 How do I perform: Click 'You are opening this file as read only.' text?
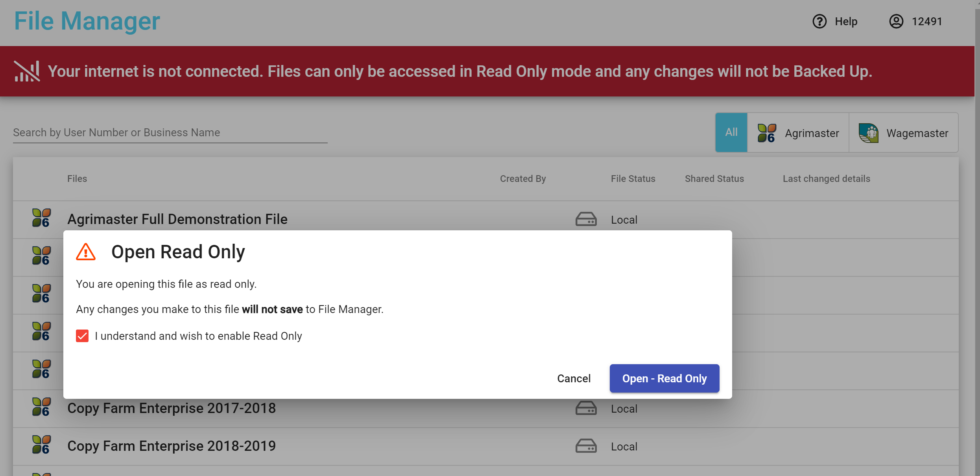166,284
